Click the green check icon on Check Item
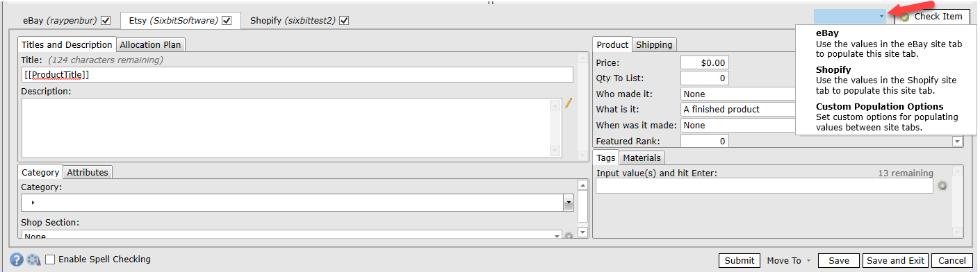Viewport: 980px width, 272px height. (904, 17)
